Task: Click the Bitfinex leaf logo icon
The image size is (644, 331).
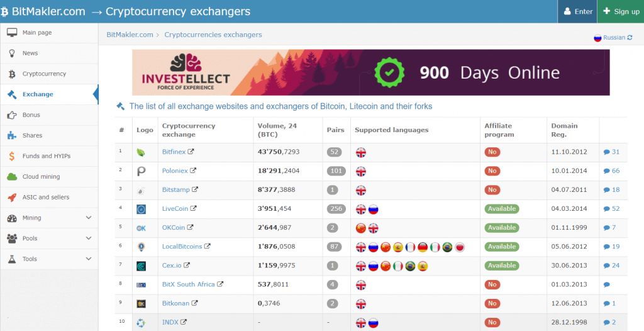Action: pos(141,152)
